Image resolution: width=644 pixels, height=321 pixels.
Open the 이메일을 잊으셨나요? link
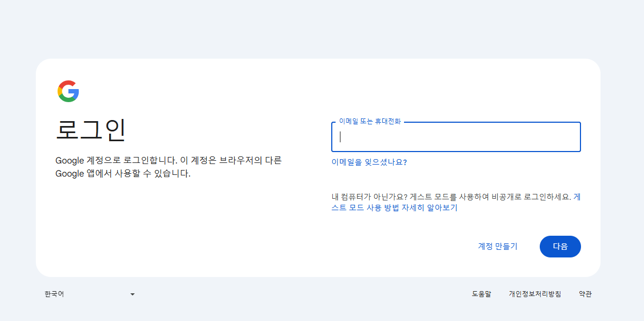pos(369,162)
